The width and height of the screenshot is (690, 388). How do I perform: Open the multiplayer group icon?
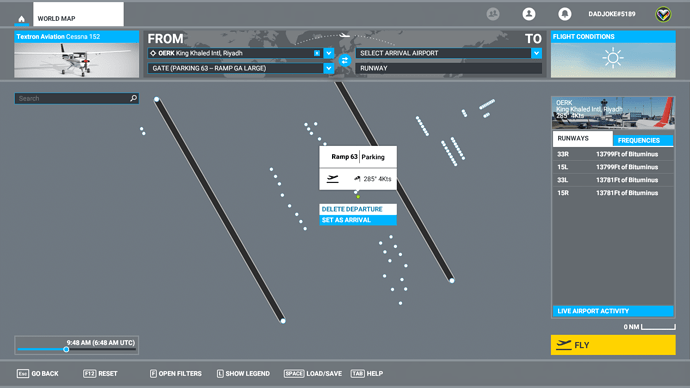click(x=493, y=14)
